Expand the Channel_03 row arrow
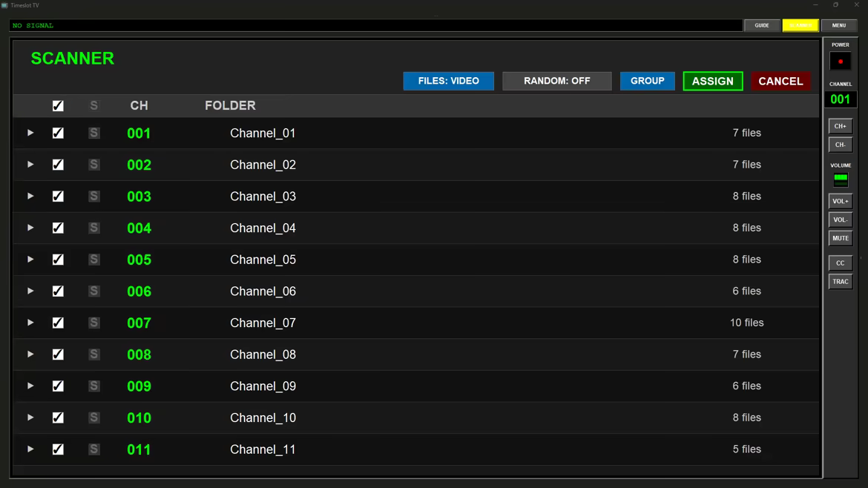This screenshot has height=488, width=868. click(x=30, y=196)
